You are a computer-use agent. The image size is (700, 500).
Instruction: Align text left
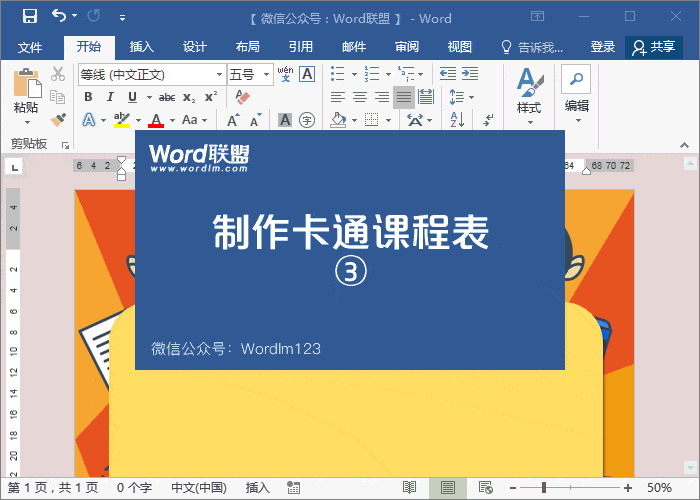338,97
